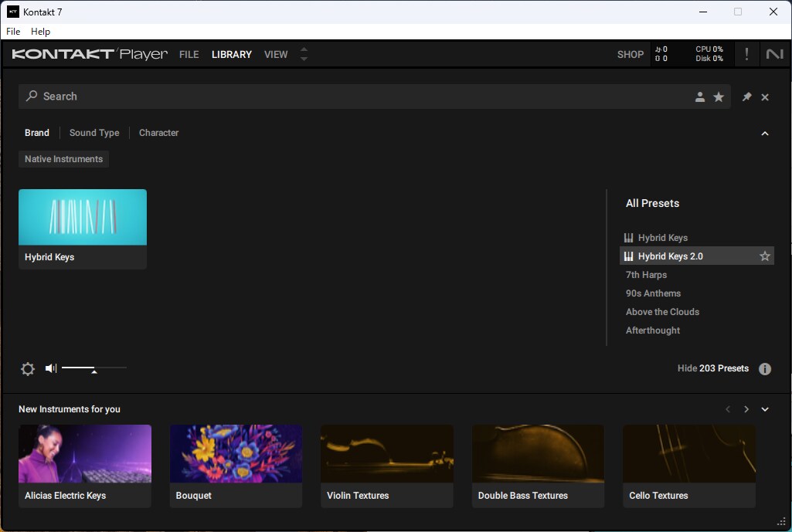
Task: Click the exclamation alert icon
Action: (746, 54)
